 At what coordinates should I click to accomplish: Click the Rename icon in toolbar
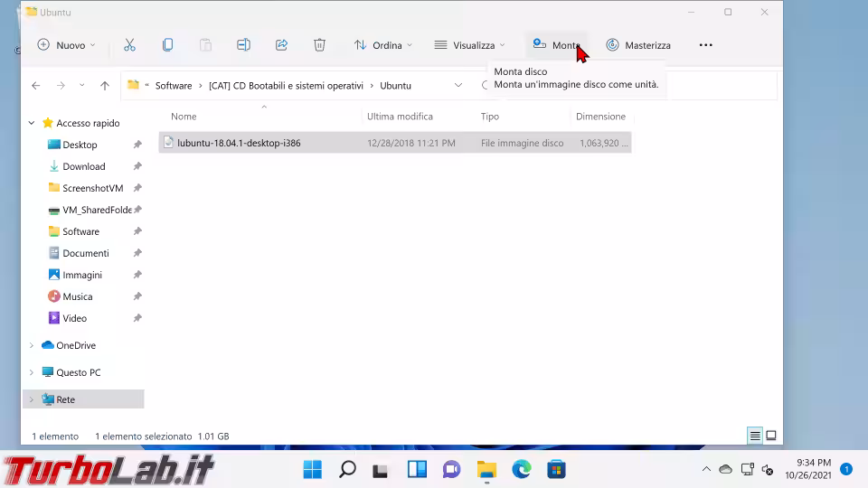243,45
